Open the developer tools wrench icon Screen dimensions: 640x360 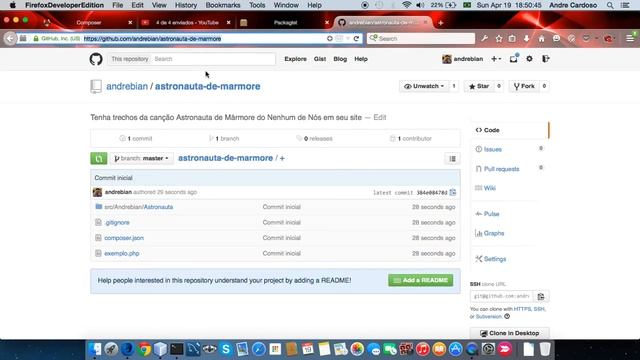[x=484, y=38]
